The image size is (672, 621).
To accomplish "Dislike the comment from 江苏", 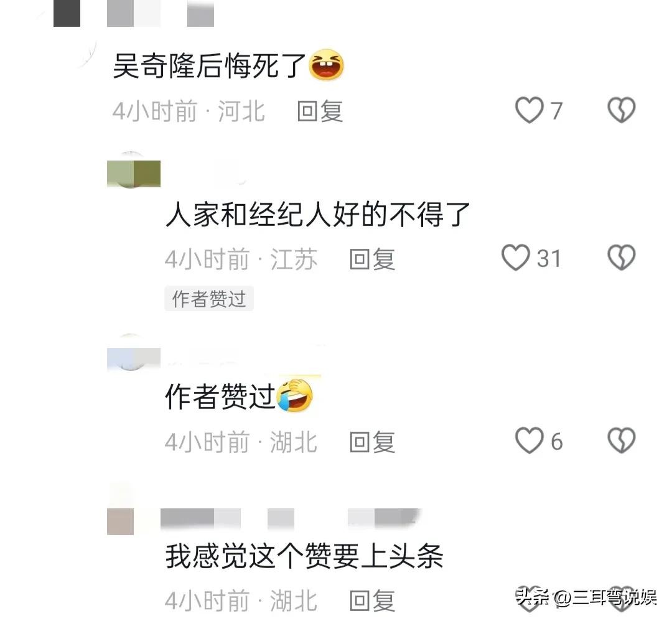I will (x=622, y=258).
